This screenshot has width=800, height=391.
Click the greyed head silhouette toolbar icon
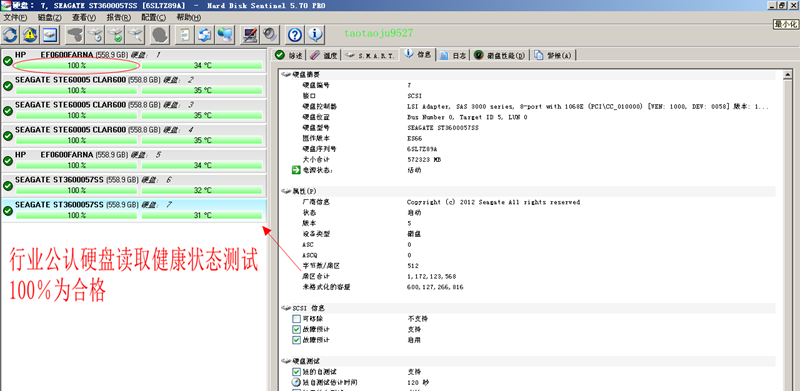click(x=160, y=35)
